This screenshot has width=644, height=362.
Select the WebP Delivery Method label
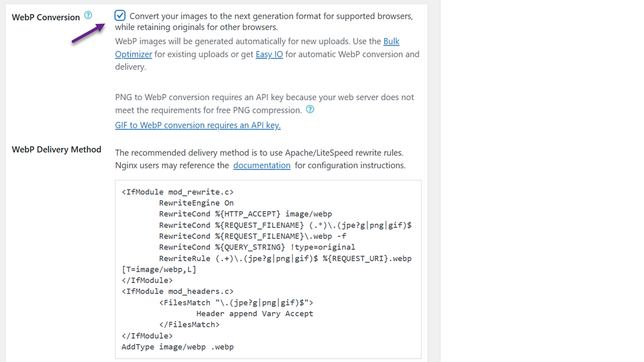57,150
